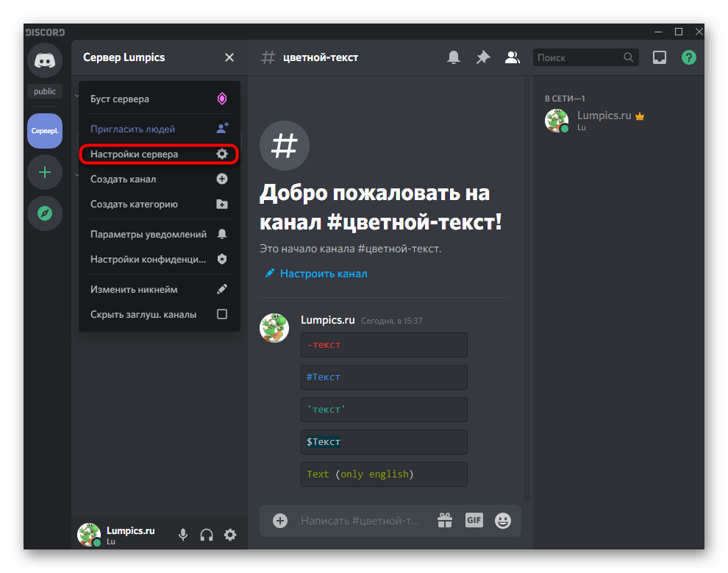Close the server menu with X
The image size is (728, 573).
point(229,57)
